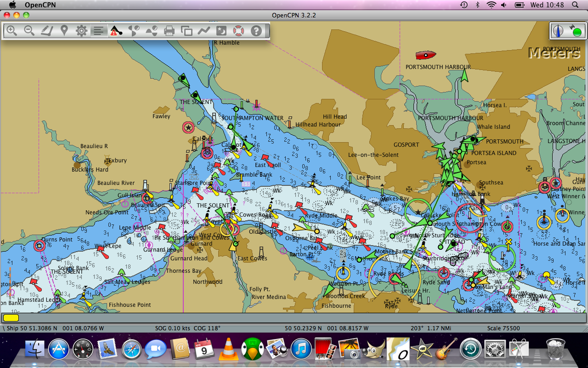Toggle the night color scheme
588x368 pixels.
click(x=221, y=30)
